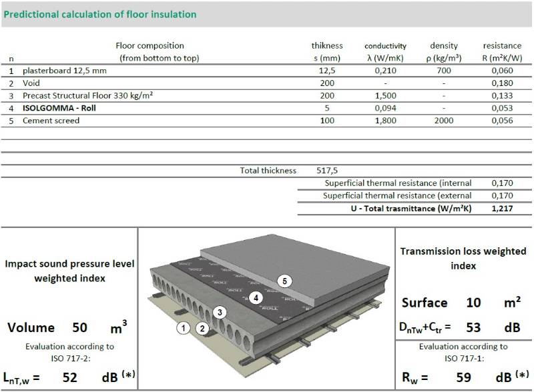Click callout number 5 marking the cement screed
The width and height of the screenshot is (534, 392).
(285, 281)
